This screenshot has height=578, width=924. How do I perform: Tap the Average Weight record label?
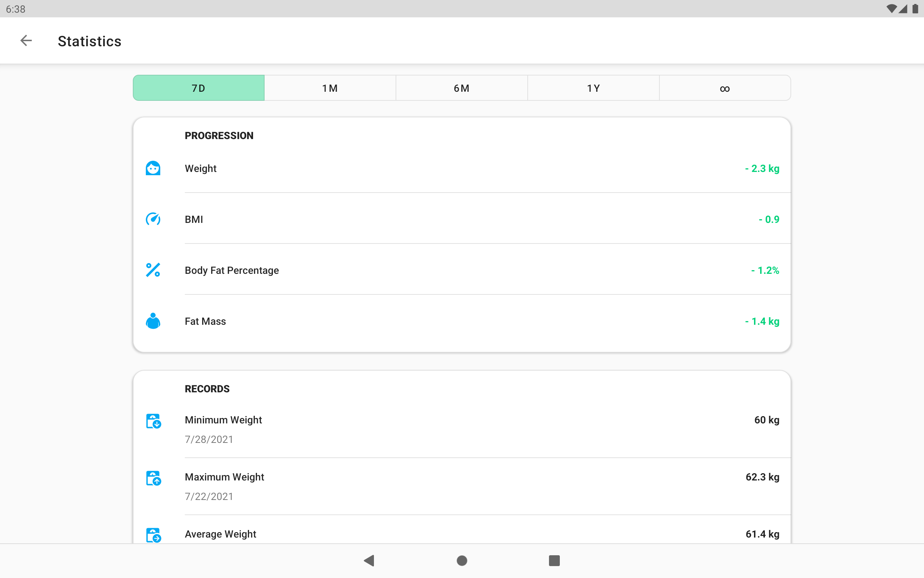point(220,534)
